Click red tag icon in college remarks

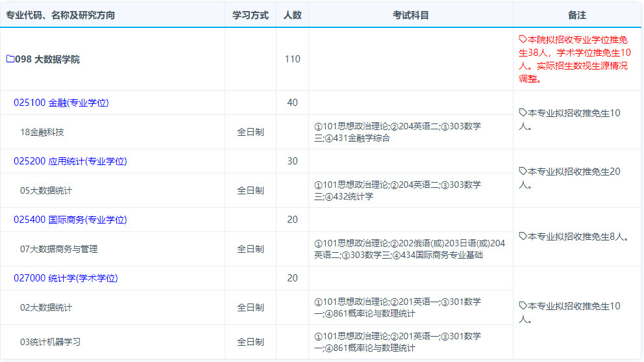tap(523, 40)
